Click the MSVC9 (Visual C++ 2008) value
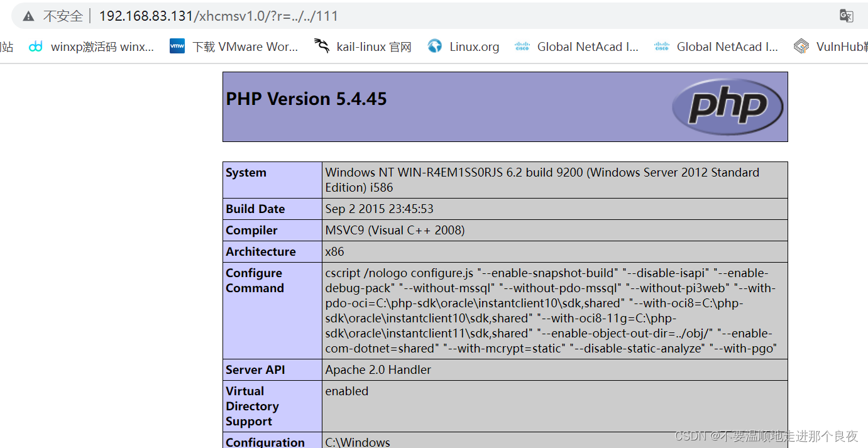868x448 pixels. (x=395, y=231)
